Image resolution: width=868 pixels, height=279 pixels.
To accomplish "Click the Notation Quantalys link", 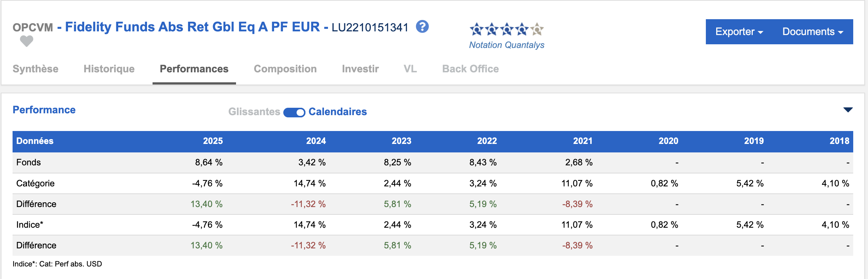I will point(506,45).
